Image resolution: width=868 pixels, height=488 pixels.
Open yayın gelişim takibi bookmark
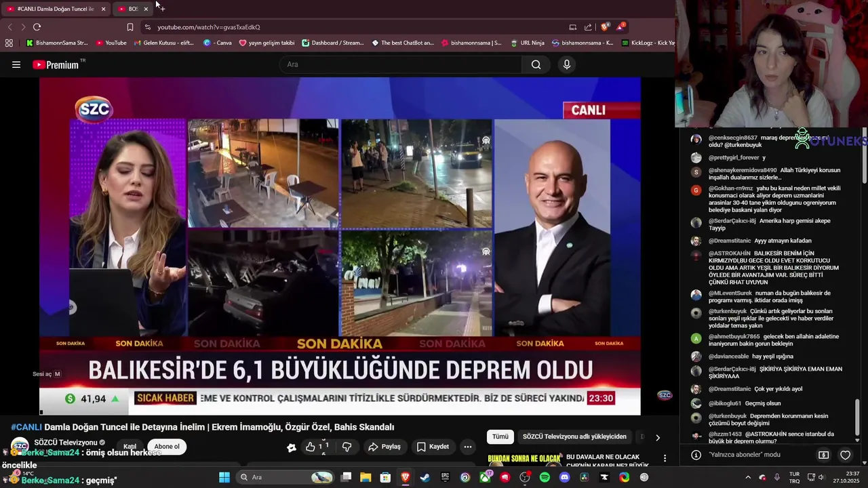(267, 43)
